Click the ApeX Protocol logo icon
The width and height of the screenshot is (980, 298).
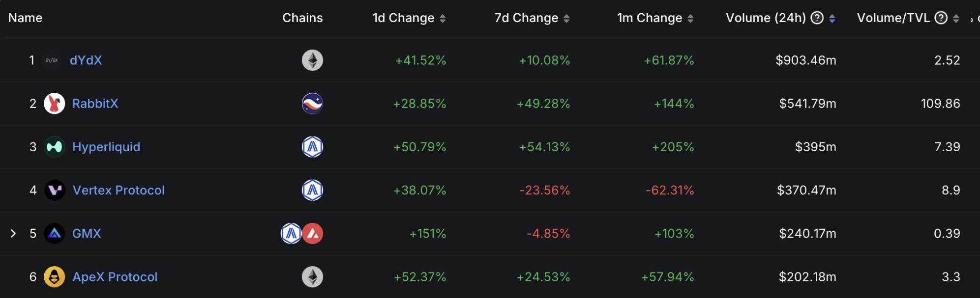pyautogui.click(x=55, y=277)
